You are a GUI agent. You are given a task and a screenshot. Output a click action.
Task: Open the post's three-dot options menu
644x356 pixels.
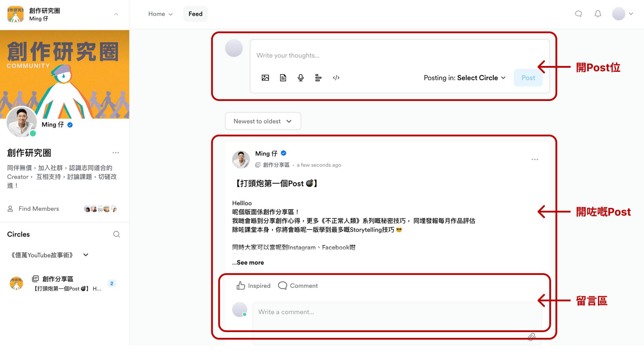click(535, 160)
